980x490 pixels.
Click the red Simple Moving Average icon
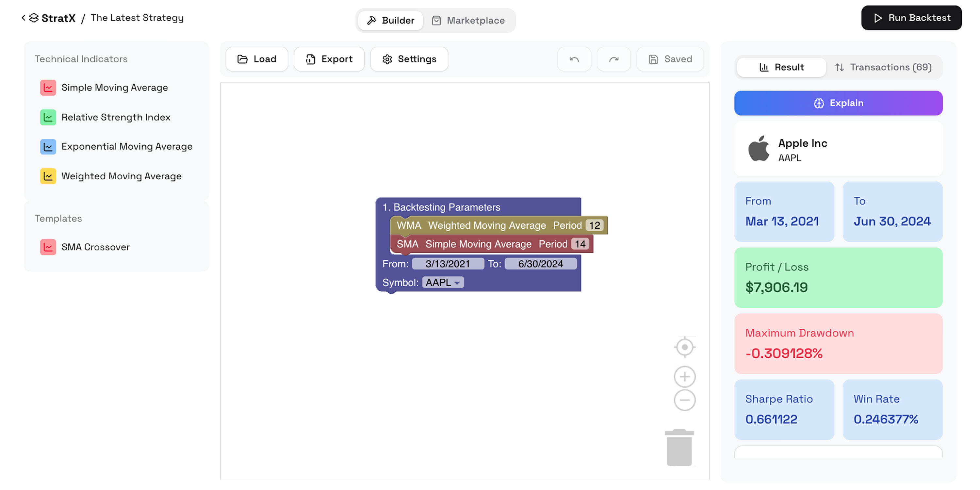tap(48, 88)
